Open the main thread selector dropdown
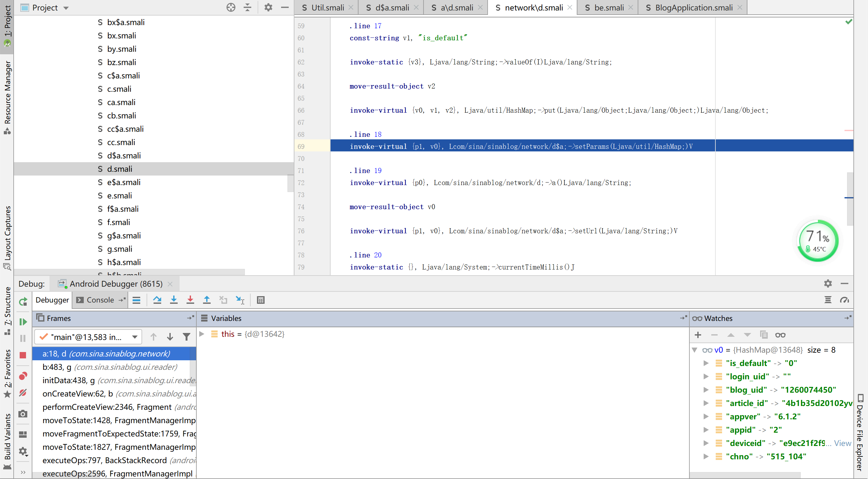Image resolution: width=868 pixels, height=479 pixels. click(x=88, y=337)
